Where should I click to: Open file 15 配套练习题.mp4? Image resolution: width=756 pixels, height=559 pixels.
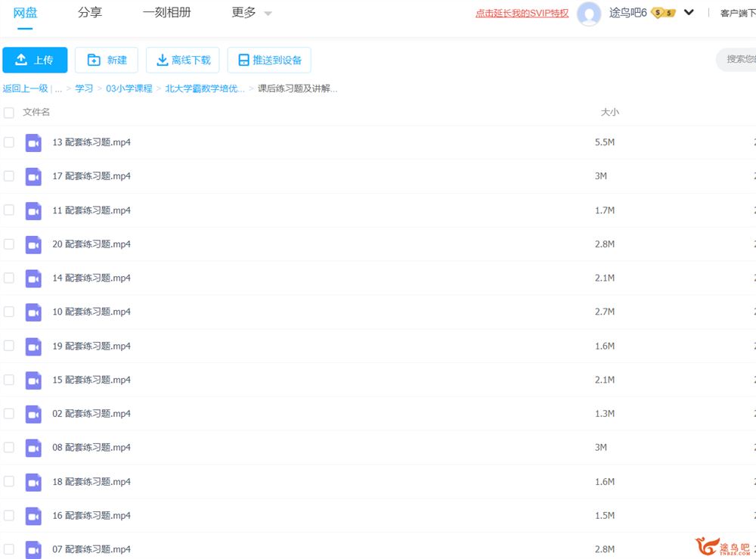(x=91, y=380)
